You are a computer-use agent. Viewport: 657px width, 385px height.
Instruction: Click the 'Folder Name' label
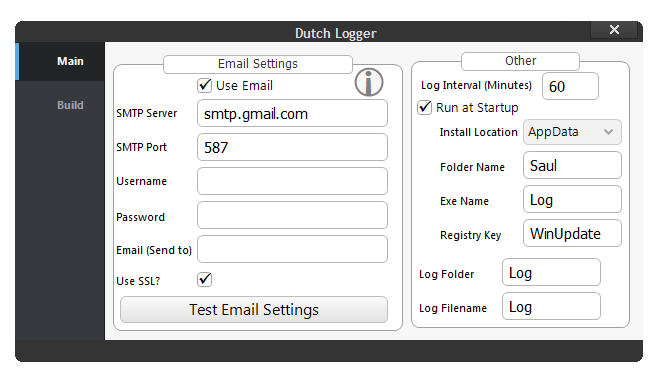472,167
